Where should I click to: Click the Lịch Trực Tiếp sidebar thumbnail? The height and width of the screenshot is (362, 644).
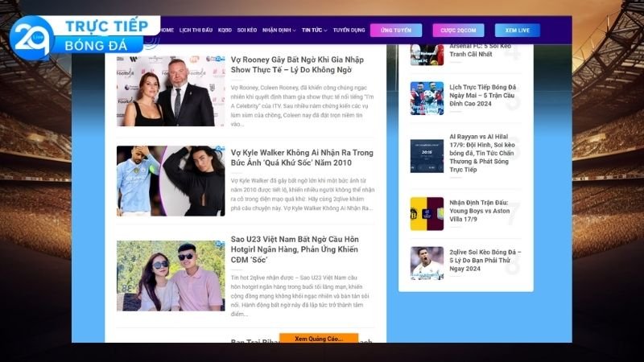click(427, 98)
